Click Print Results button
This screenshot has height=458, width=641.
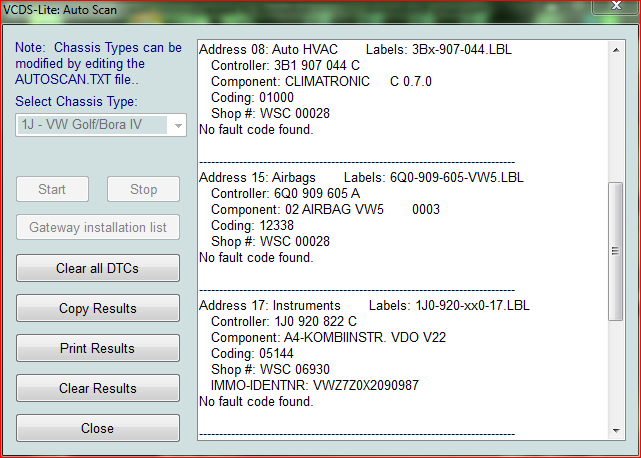[x=98, y=348]
